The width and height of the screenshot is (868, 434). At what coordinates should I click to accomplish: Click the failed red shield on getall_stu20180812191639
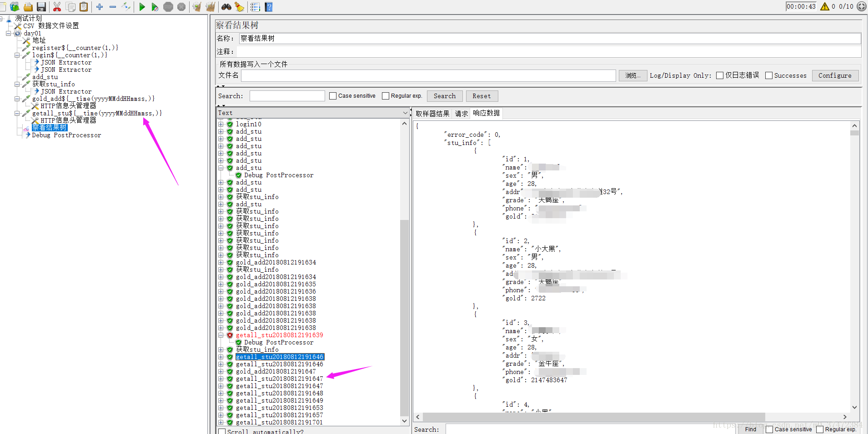click(x=230, y=335)
